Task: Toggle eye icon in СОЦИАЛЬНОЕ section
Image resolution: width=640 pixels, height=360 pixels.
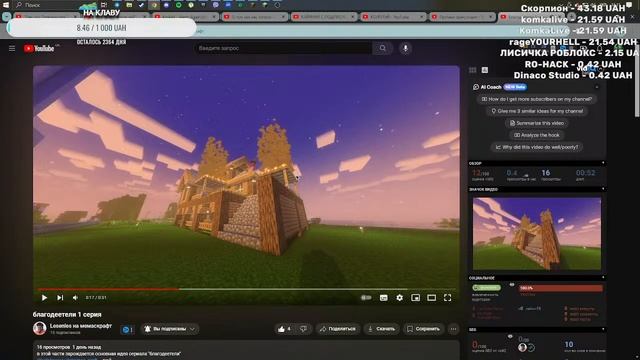Action: 512,285
